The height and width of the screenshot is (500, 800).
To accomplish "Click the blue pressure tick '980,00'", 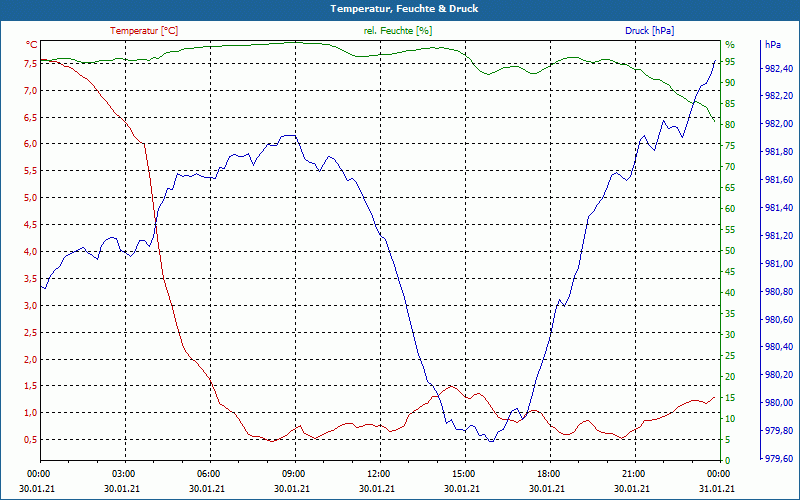I will coord(779,403).
